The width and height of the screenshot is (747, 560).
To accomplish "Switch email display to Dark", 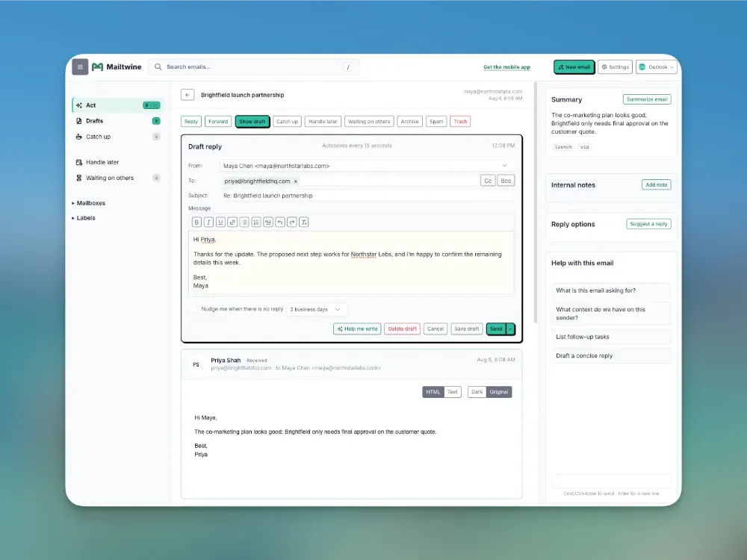I will pyautogui.click(x=477, y=392).
